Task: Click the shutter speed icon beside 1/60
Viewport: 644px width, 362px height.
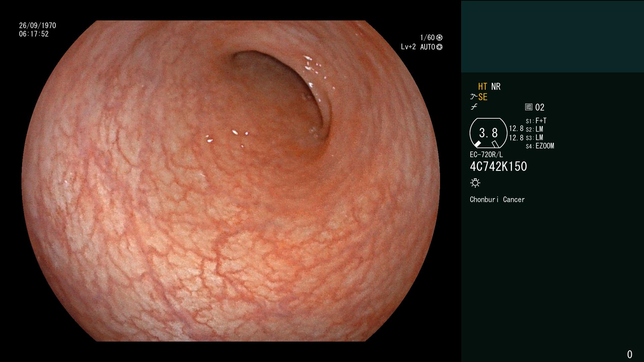Action: pyautogui.click(x=439, y=38)
